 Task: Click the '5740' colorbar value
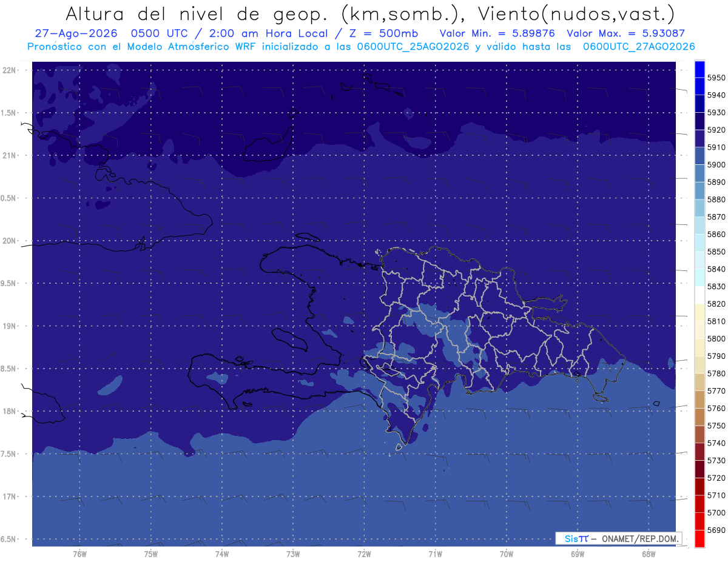716,443
